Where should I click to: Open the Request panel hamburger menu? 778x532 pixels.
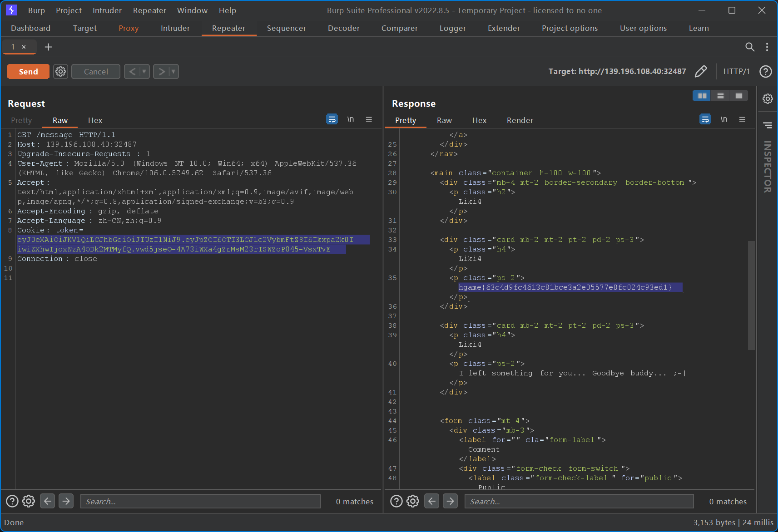[x=369, y=119]
